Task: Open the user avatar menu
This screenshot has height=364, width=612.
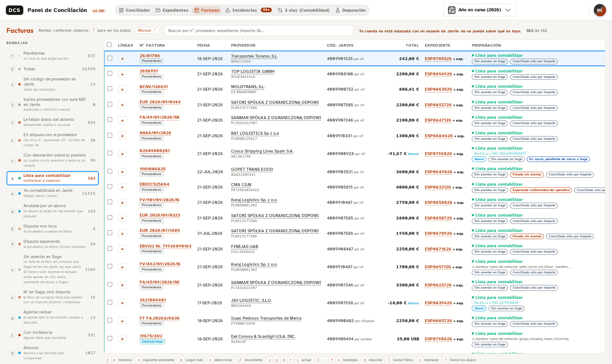Action: 600,10
